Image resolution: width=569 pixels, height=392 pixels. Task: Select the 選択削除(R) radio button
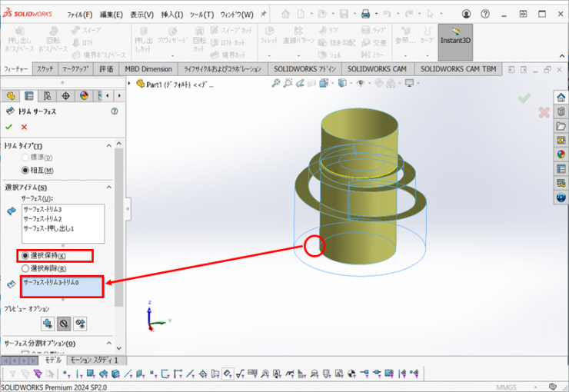coord(25,268)
